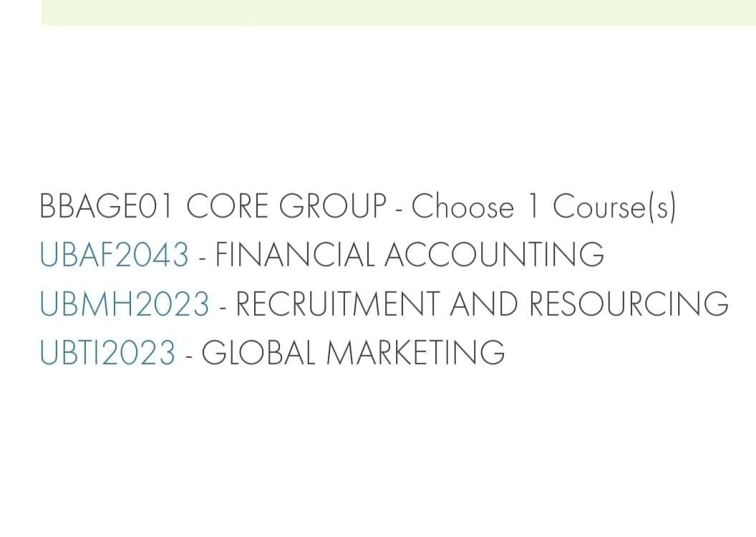
Task: Click the word MARKETING
Action: click(x=415, y=353)
